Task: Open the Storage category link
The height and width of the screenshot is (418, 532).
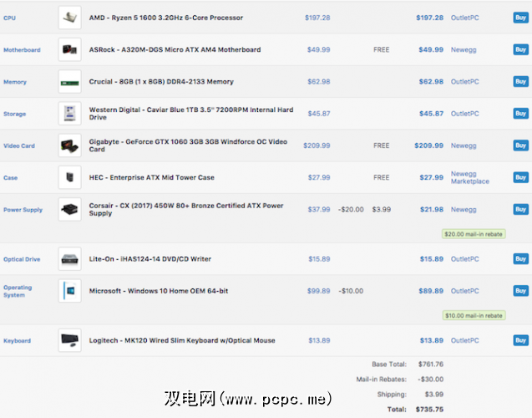Action: pyautogui.click(x=14, y=114)
